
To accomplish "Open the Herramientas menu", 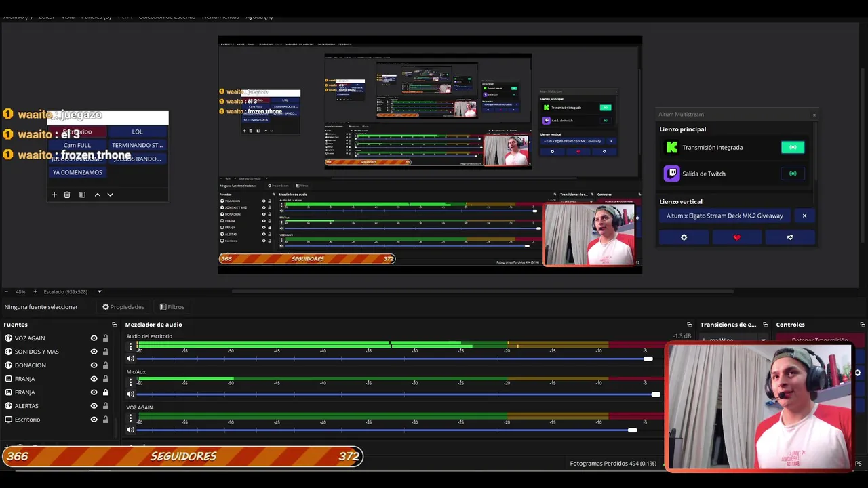I will (220, 16).
